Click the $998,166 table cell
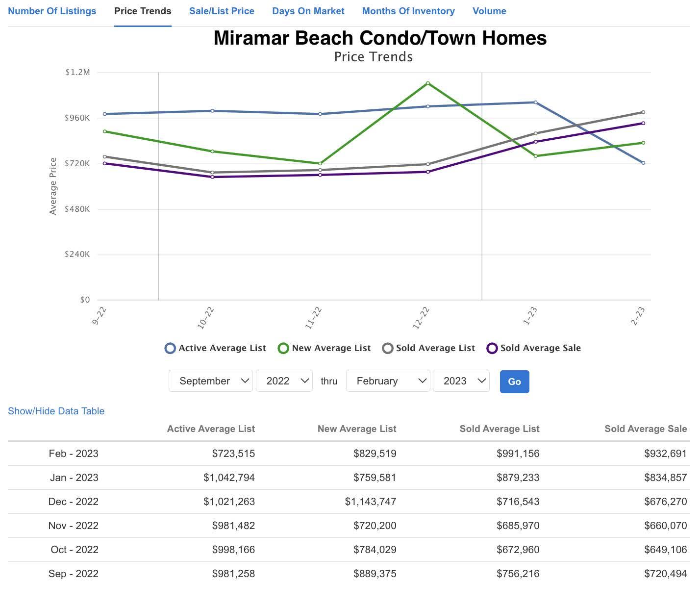700x610 pixels. click(233, 550)
